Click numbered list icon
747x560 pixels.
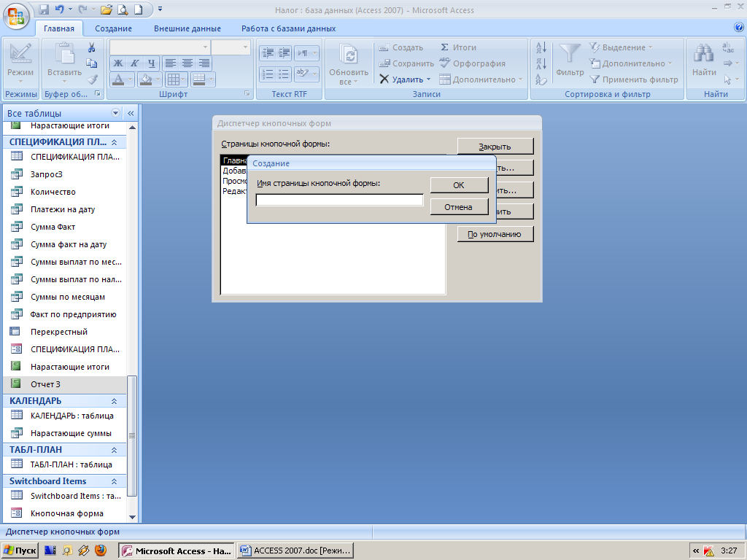268,74
